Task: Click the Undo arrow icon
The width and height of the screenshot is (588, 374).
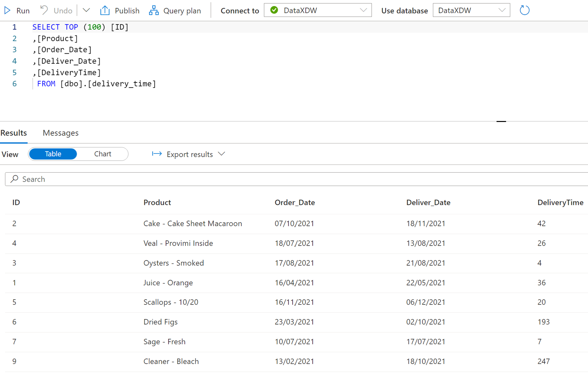Action: point(44,10)
